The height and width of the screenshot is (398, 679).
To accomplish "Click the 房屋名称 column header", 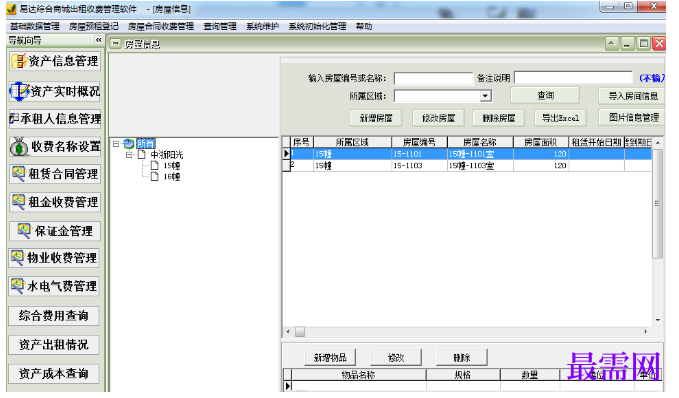I will [480, 142].
